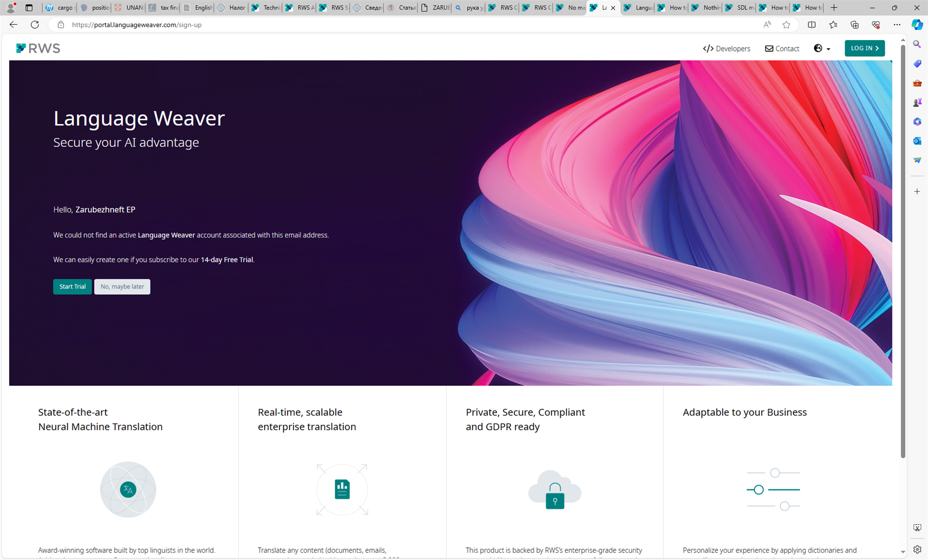The image size is (928, 560).
Task: Switch to the UNAN tab
Action: pos(129,8)
